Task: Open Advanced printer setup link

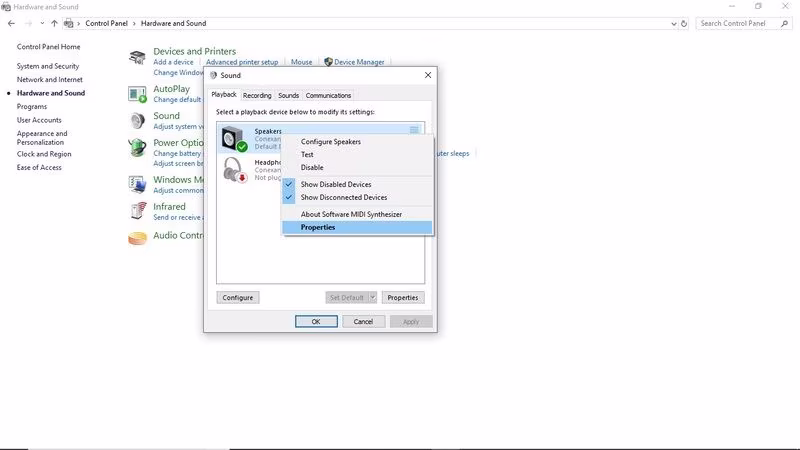Action: (x=242, y=62)
